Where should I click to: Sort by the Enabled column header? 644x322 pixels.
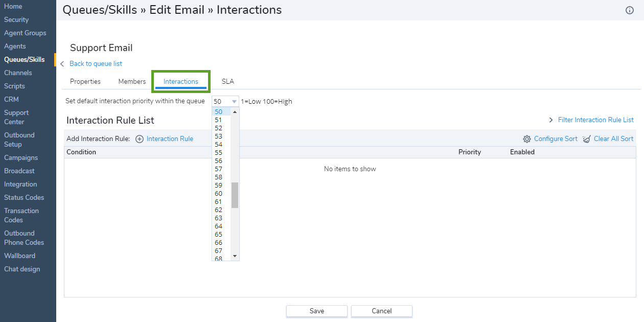(522, 152)
